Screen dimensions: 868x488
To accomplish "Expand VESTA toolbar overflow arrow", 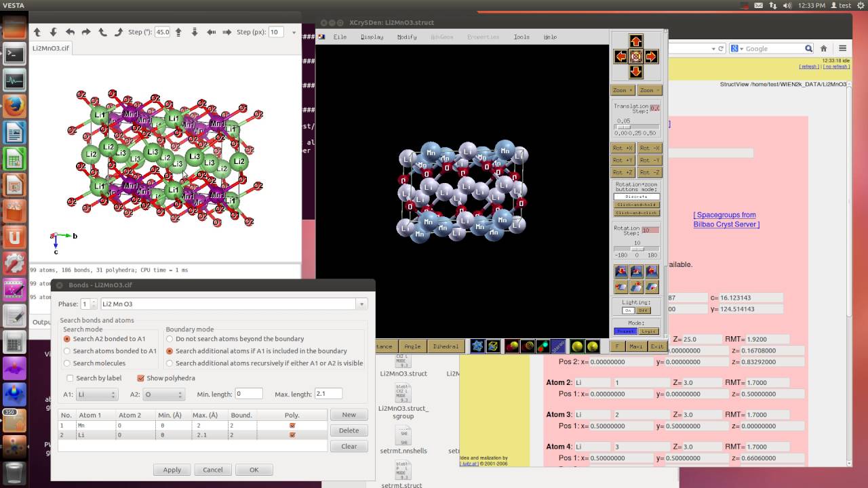I will pyautogui.click(x=294, y=32).
